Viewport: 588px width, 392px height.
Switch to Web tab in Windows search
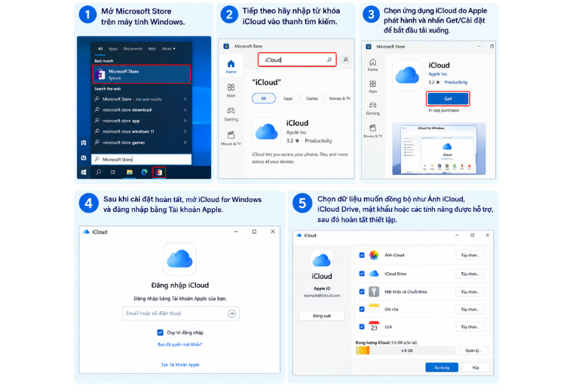tap(152, 49)
